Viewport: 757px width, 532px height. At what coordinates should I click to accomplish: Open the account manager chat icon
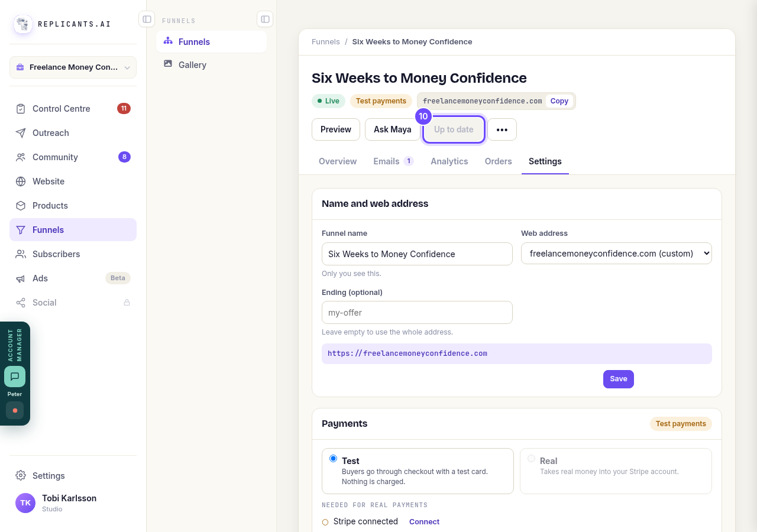[x=15, y=377]
